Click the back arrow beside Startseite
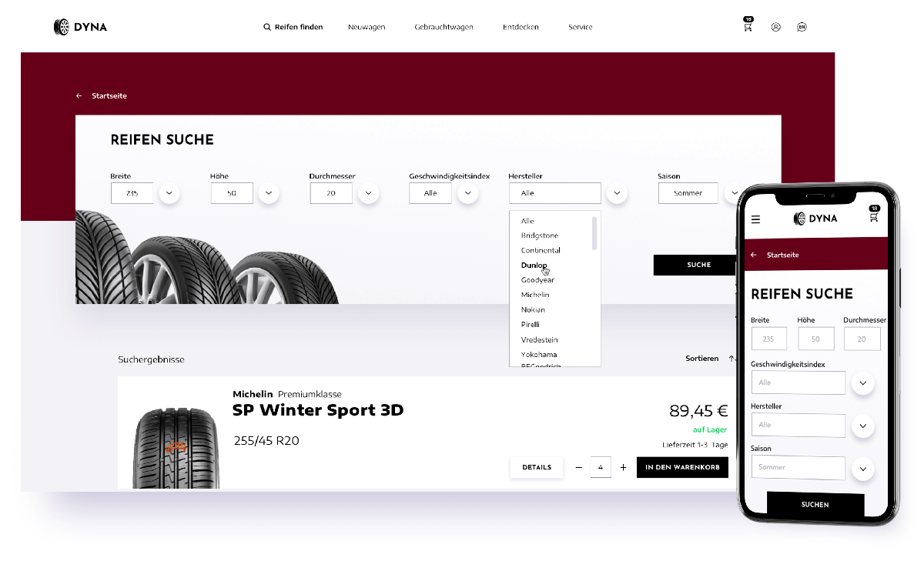 click(79, 96)
